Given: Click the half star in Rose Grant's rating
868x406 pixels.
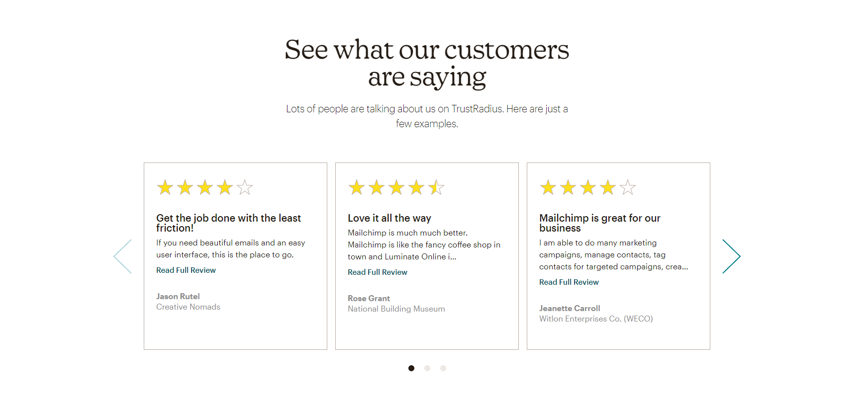Looking at the screenshot, I should pos(436,187).
